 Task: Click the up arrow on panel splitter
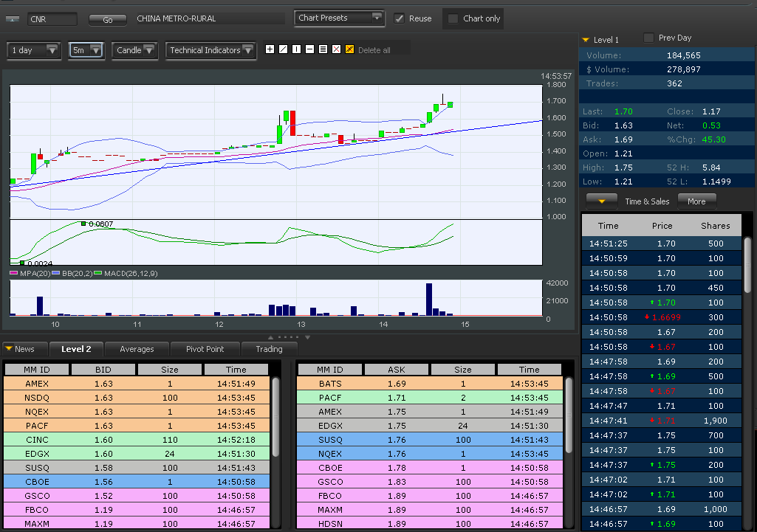coord(270,337)
